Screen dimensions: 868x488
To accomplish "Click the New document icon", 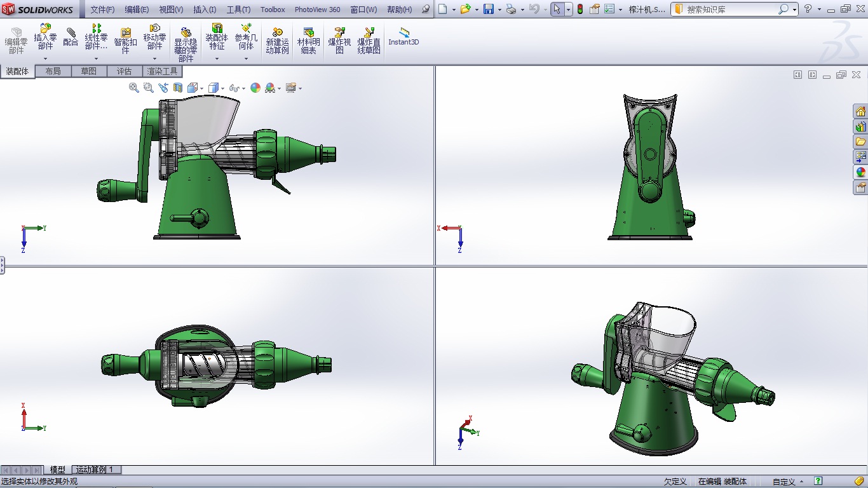I will coord(443,9).
